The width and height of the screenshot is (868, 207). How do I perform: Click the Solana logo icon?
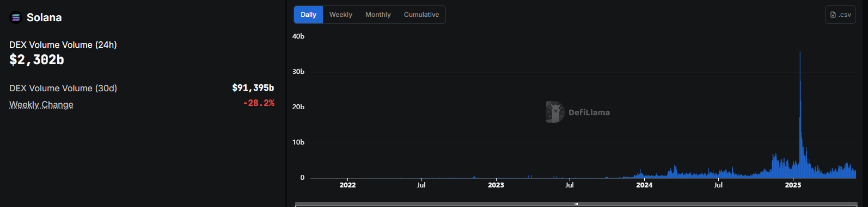(x=16, y=17)
